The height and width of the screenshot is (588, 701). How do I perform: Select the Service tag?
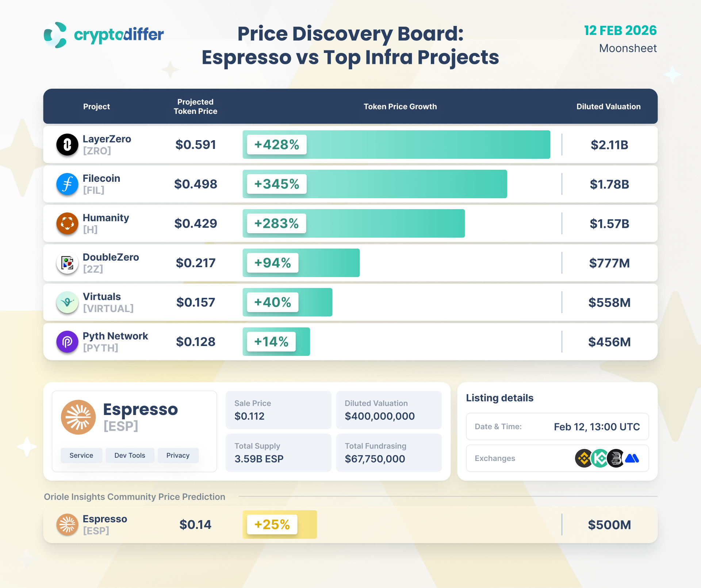click(81, 455)
